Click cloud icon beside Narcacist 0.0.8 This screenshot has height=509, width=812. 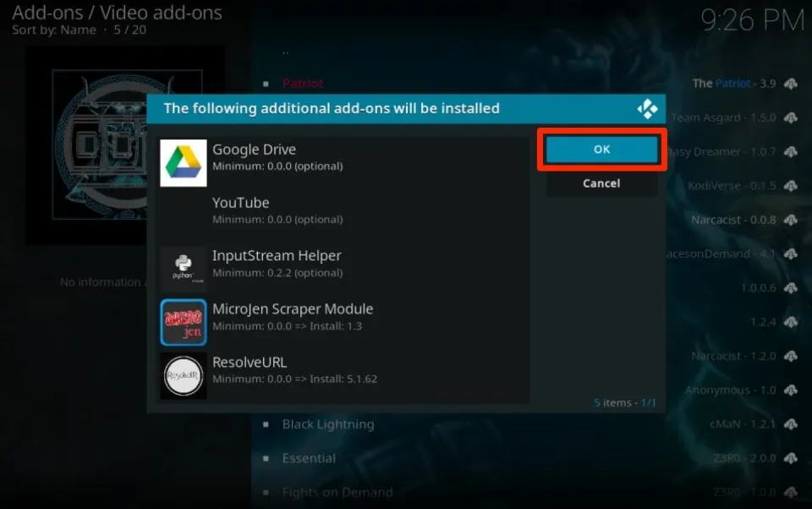pyautogui.click(x=791, y=220)
